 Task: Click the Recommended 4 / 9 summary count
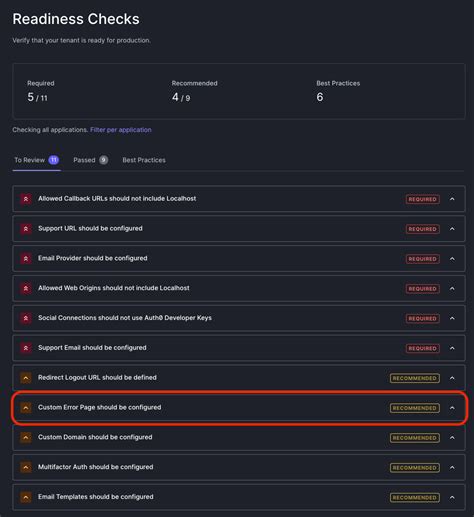pyautogui.click(x=181, y=97)
